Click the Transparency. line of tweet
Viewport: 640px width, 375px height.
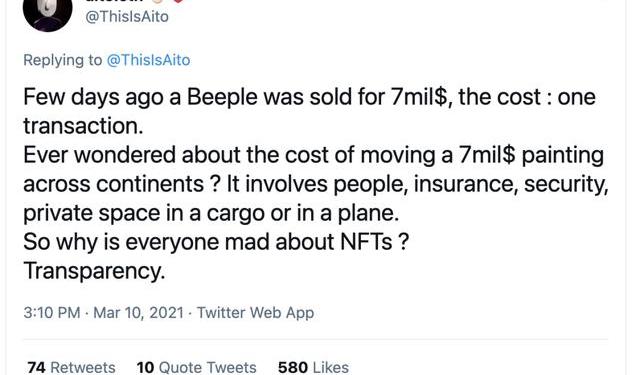point(94,271)
